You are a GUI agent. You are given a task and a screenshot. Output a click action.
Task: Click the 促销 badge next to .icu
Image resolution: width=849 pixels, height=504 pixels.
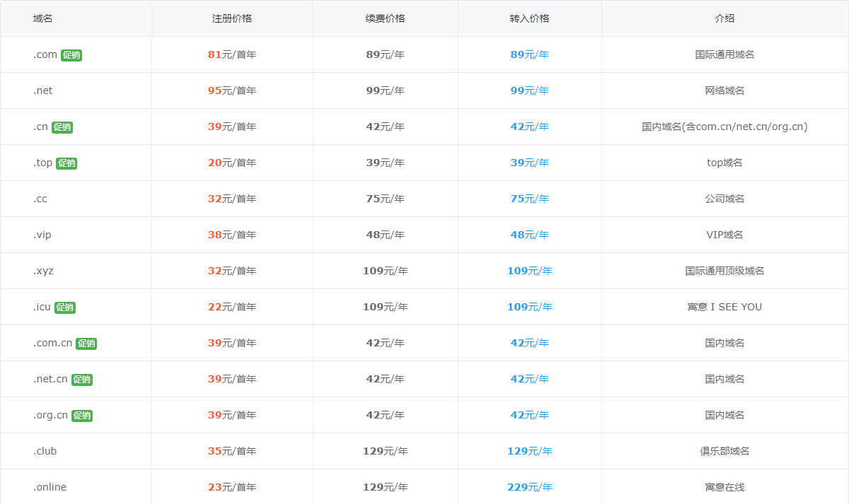coord(65,307)
